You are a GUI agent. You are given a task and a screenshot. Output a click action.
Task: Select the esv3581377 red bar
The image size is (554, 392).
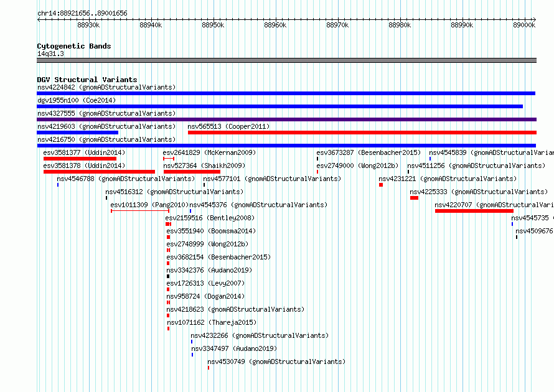[80, 159]
